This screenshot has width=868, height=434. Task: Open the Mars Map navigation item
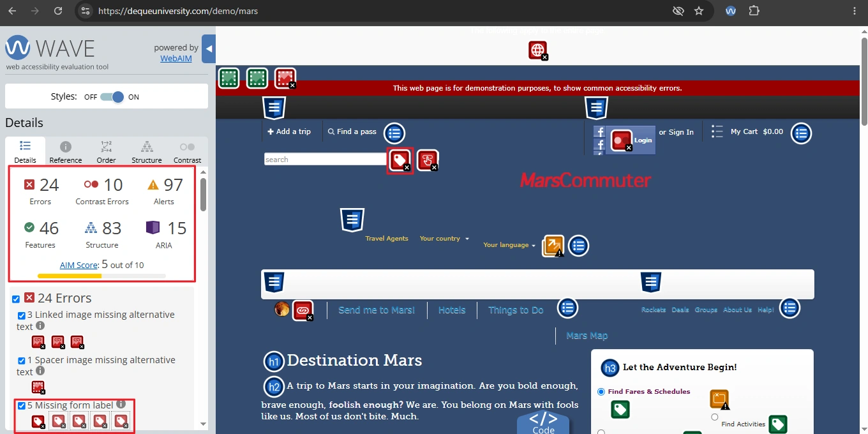(x=587, y=336)
